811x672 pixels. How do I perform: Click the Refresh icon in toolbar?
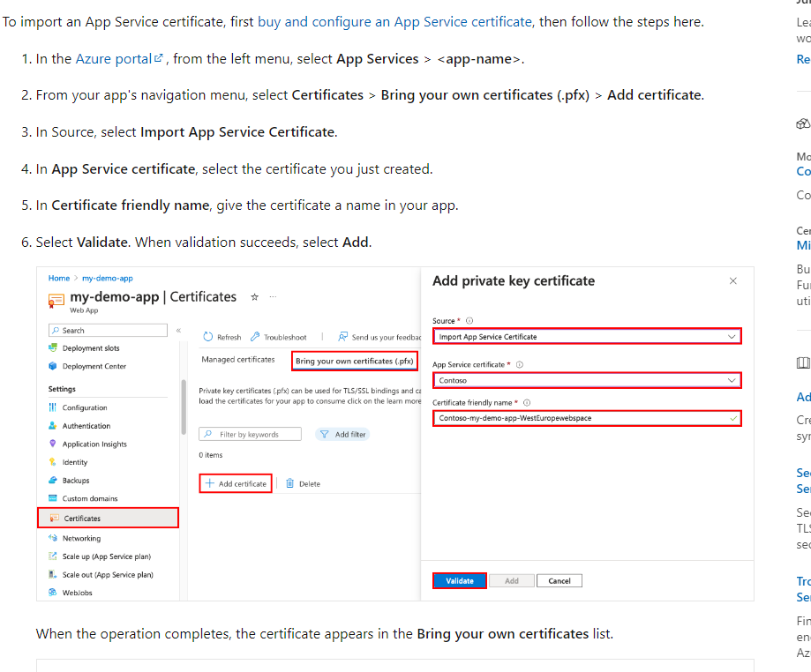(208, 337)
